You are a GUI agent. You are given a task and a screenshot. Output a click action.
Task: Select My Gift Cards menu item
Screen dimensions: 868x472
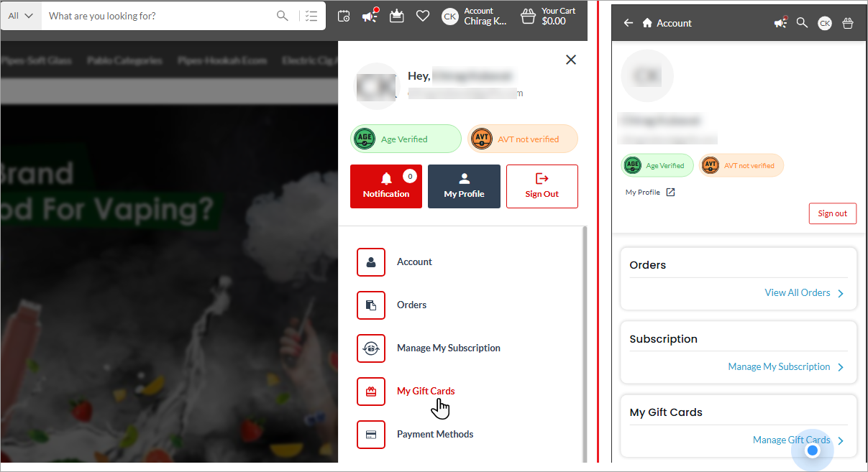(426, 391)
